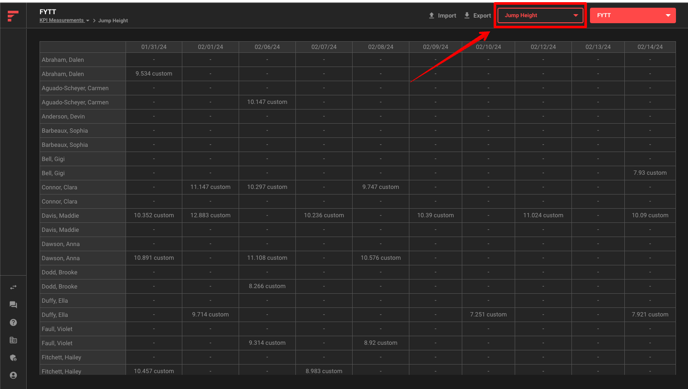Click the 10.352 custom cell
The height and width of the screenshot is (389, 688).
point(154,215)
